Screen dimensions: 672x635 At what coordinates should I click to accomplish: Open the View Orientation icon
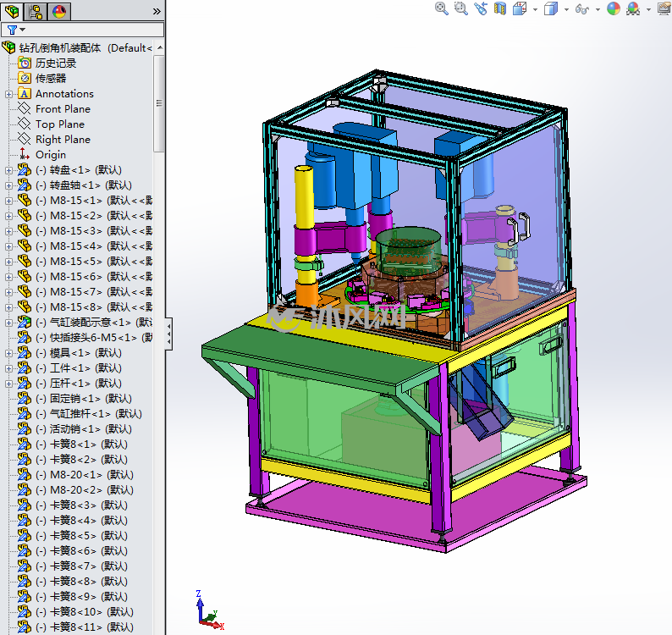(520, 8)
